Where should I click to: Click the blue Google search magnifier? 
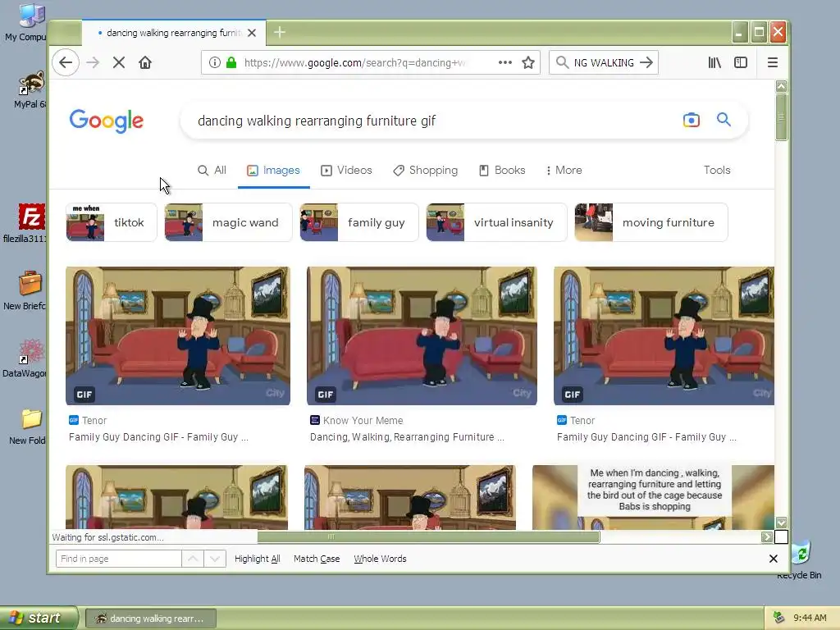point(724,120)
